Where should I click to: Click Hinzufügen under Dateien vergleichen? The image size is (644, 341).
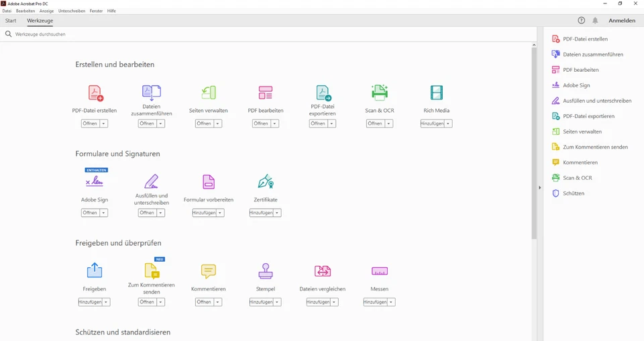(x=318, y=302)
